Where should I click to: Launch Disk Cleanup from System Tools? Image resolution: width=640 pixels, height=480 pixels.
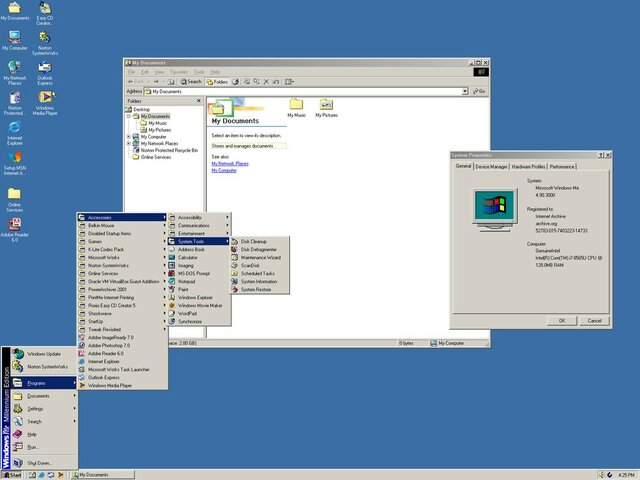(260, 242)
